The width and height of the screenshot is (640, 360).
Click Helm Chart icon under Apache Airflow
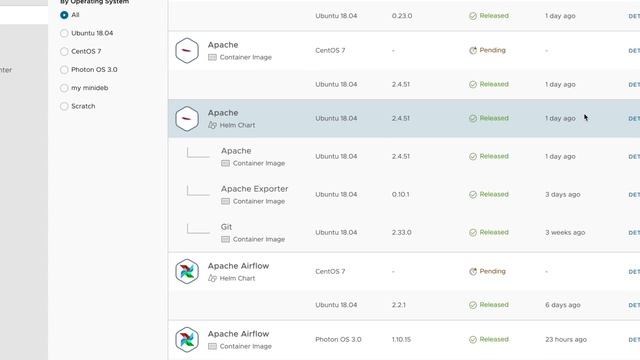point(212,278)
